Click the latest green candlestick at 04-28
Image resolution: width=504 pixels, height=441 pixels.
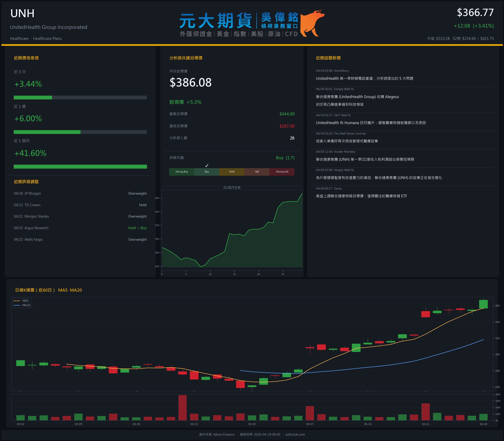[483, 304]
